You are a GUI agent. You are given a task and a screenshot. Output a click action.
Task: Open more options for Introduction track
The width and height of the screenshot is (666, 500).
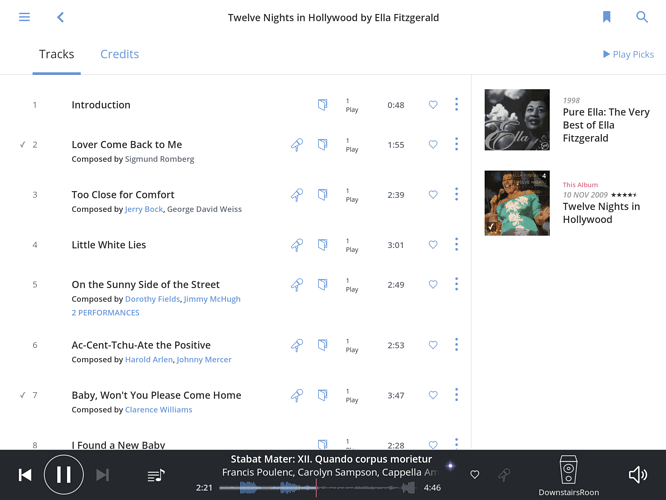point(457,104)
